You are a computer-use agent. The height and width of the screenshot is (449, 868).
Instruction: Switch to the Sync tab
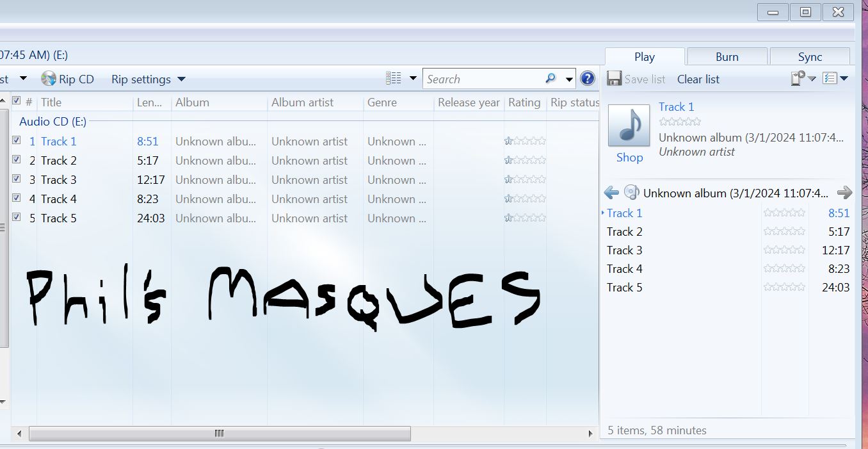pos(810,57)
